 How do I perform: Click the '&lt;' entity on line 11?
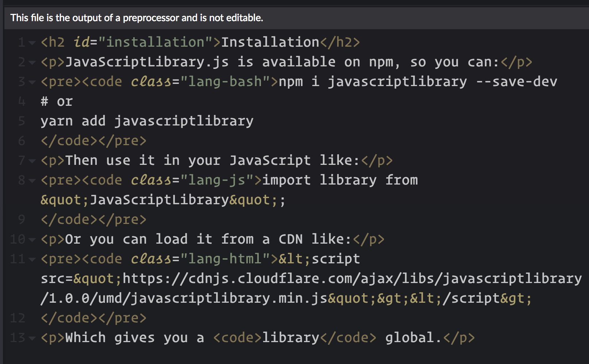point(294,259)
